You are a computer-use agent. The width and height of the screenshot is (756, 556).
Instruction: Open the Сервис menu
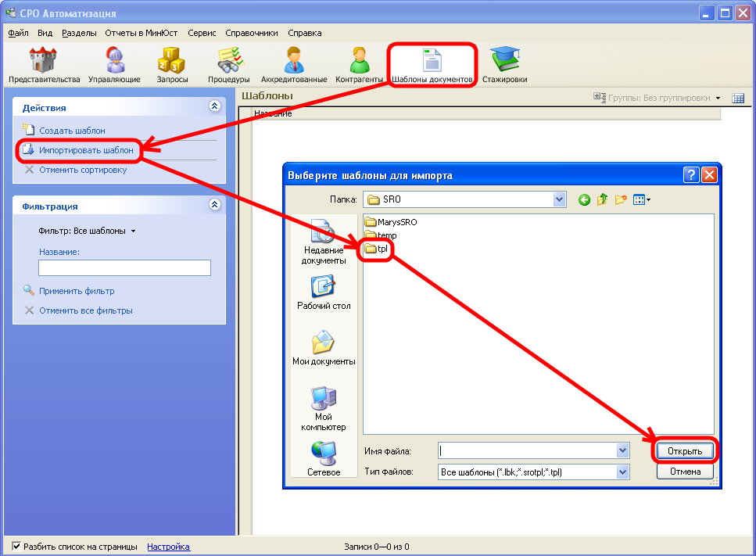point(202,33)
